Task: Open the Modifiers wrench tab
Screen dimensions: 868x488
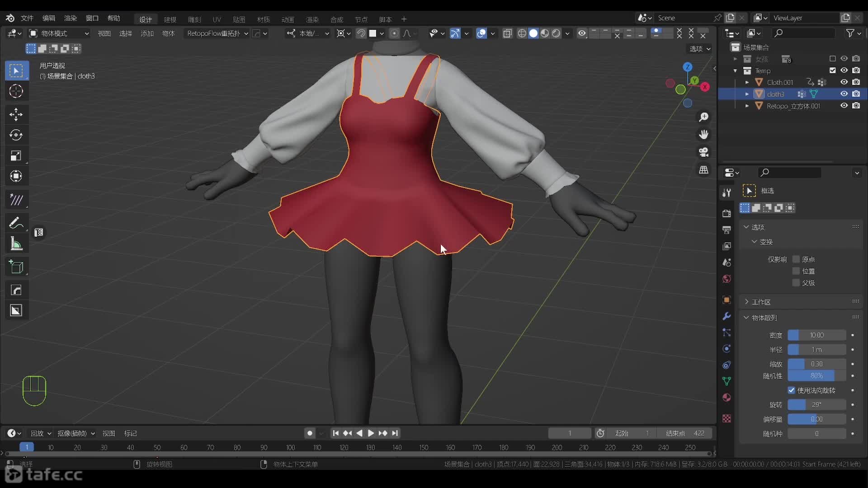Action: (726, 316)
